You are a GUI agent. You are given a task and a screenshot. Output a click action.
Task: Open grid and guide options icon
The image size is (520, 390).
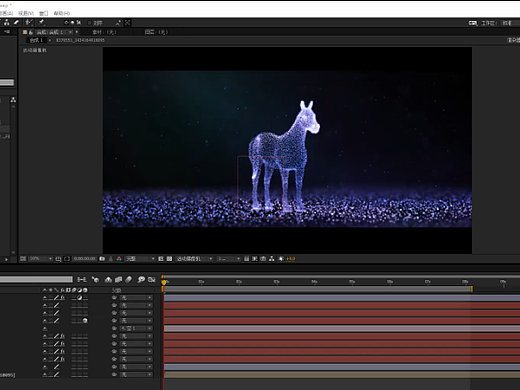58,259
